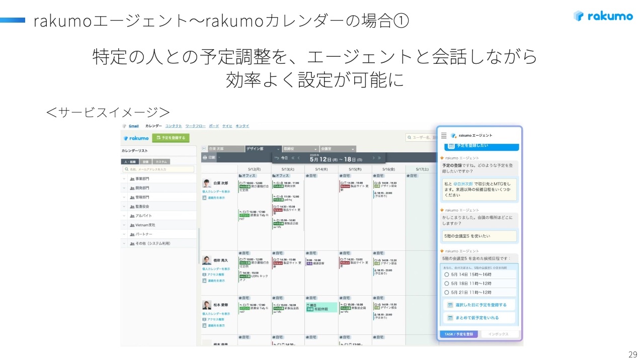Open 個人カレンダーを表示 link for 白須 次郎
The width and height of the screenshot is (644, 362).
pos(216,192)
